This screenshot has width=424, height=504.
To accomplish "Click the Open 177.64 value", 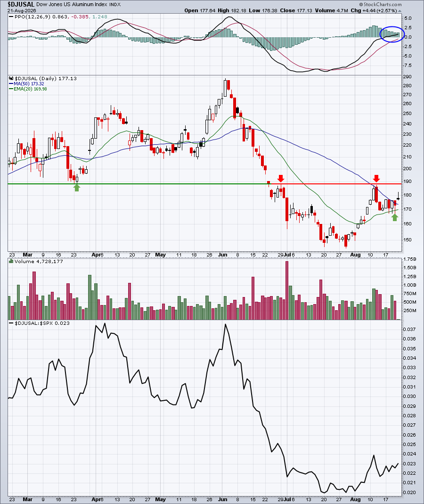I will [x=200, y=10].
